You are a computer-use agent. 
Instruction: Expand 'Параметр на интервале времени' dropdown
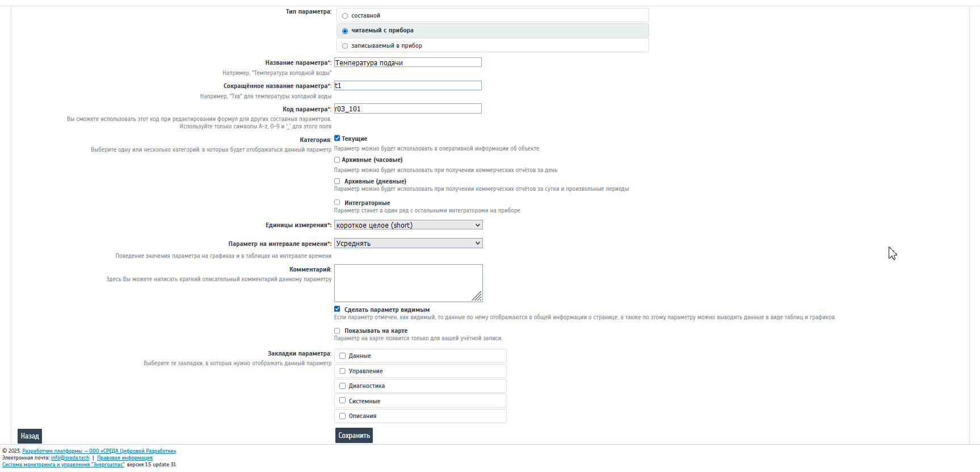pyautogui.click(x=408, y=244)
